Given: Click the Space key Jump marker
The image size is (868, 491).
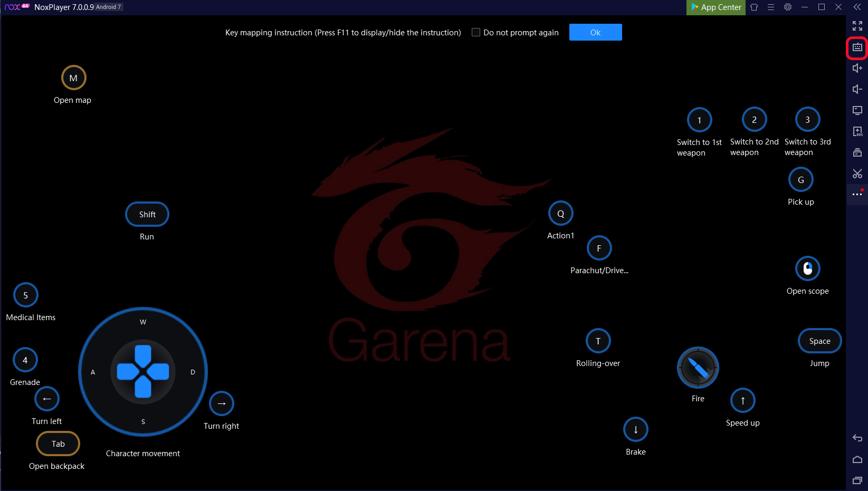Looking at the screenshot, I should click(820, 341).
